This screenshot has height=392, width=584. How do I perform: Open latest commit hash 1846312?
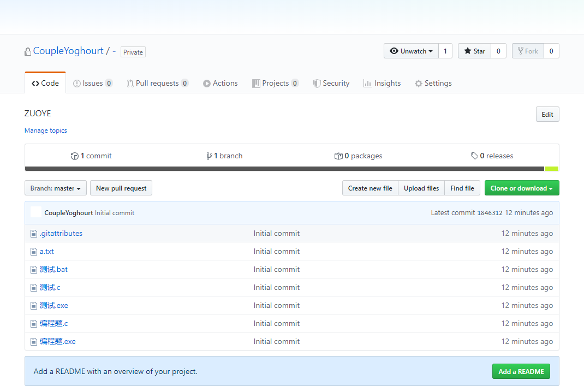[490, 213]
